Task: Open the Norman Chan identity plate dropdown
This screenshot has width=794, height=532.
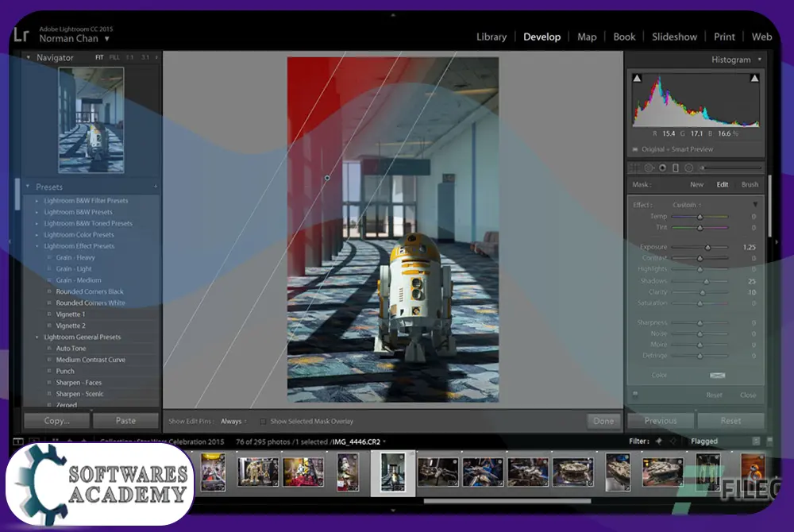Action: [x=107, y=39]
